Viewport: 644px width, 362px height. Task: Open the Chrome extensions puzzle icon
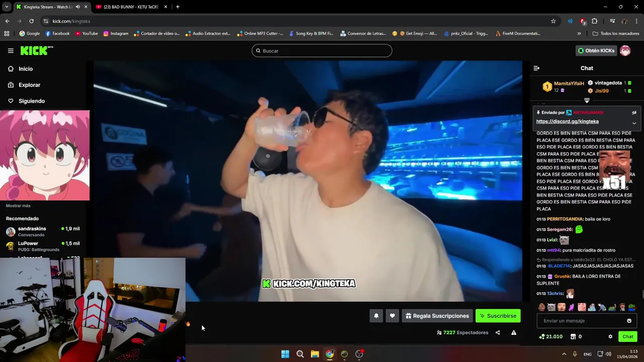tap(594, 21)
